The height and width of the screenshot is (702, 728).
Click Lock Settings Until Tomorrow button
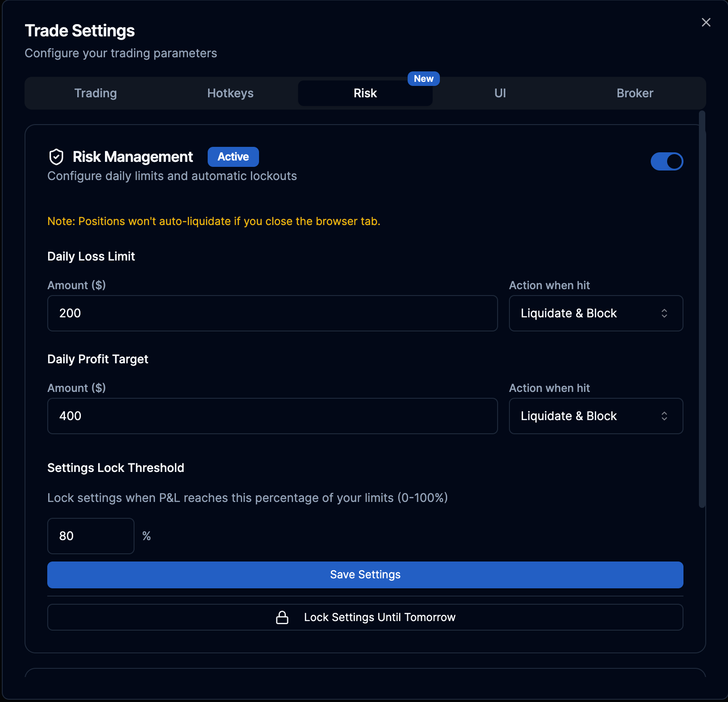point(365,617)
